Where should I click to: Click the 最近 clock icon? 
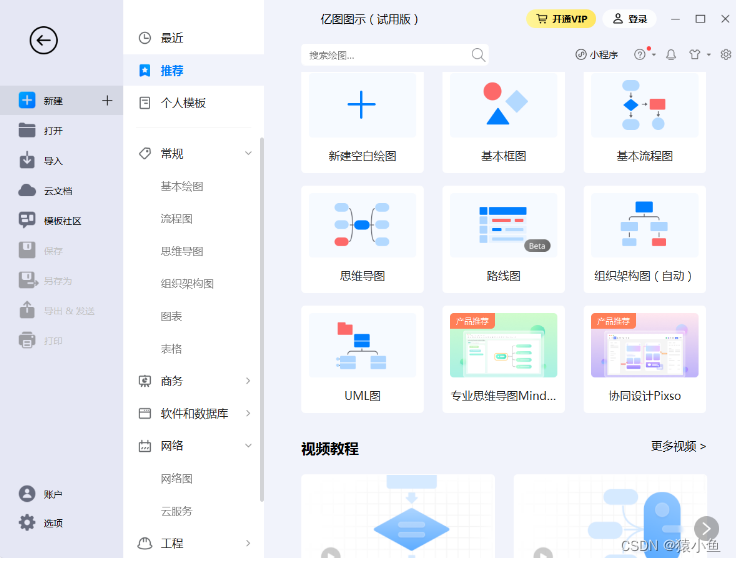tap(145, 38)
